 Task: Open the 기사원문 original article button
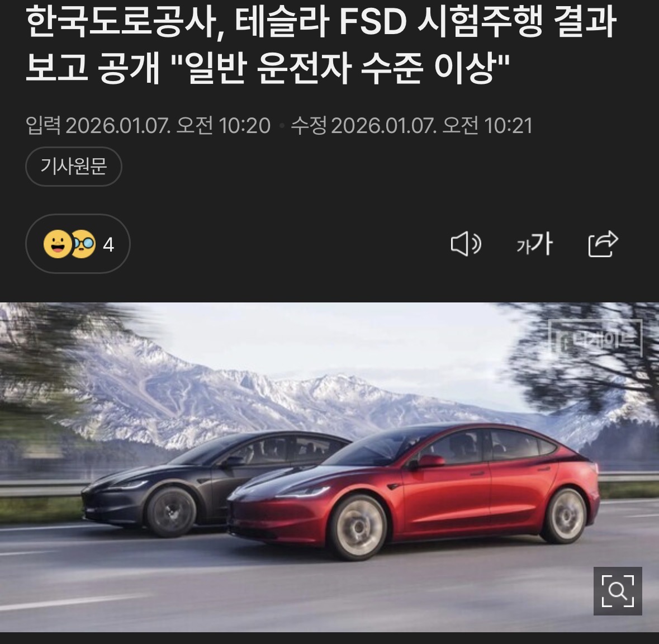click(x=74, y=167)
